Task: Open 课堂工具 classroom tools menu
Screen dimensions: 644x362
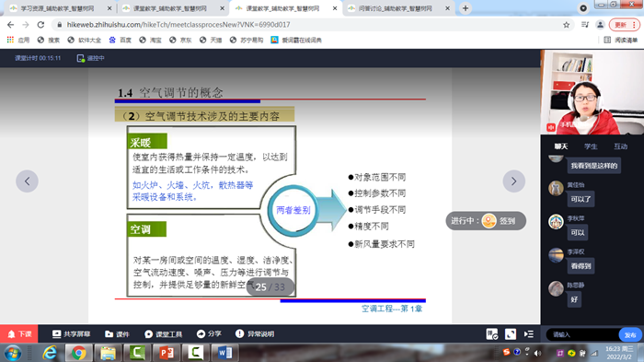Action: 163,334
